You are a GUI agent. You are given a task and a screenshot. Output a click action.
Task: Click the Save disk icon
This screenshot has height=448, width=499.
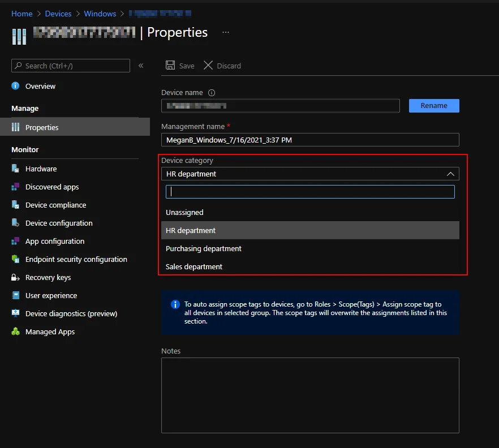point(170,65)
